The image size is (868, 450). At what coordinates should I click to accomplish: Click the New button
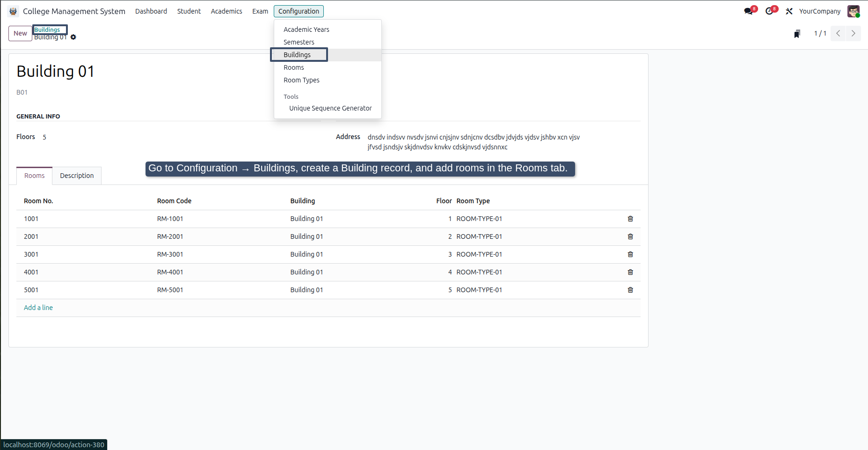[x=20, y=33]
